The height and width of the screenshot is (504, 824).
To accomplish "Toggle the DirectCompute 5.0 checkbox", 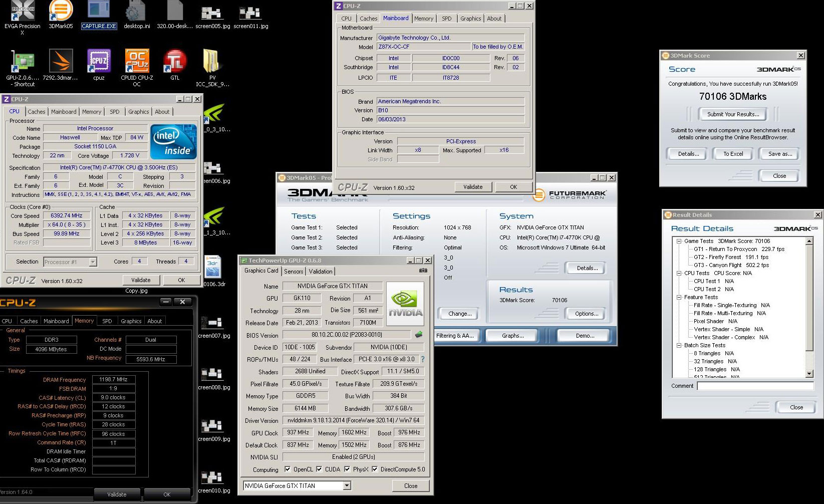I will pyautogui.click(x=375, y=469).
